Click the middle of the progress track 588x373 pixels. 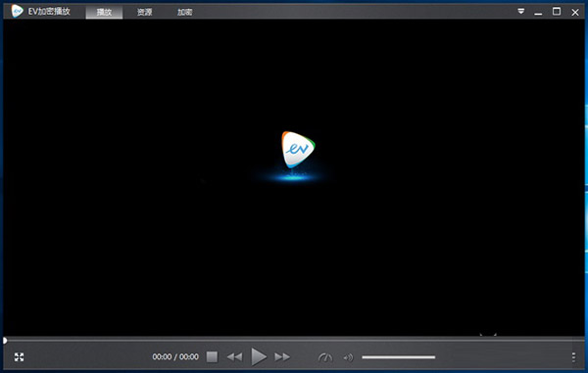coord(294,340)
